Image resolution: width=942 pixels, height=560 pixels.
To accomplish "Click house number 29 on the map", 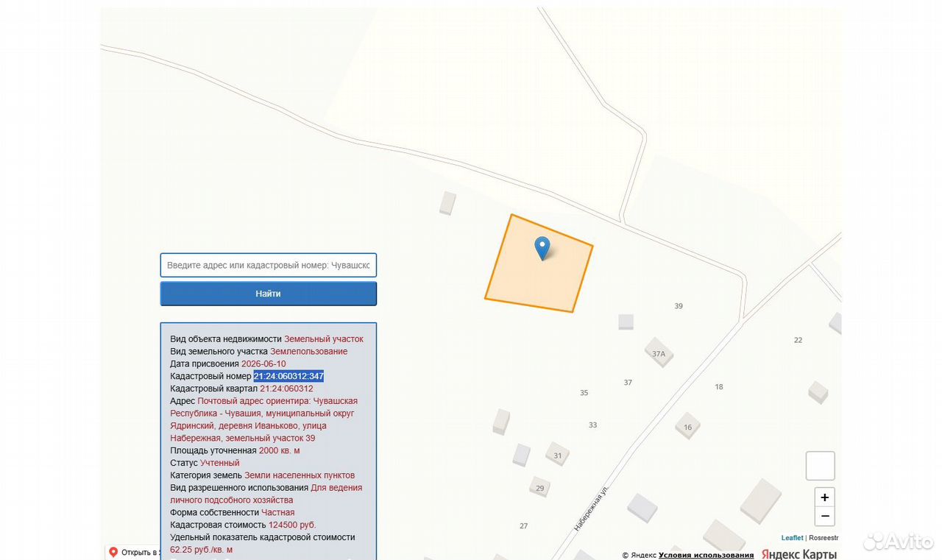I will 539,489.
